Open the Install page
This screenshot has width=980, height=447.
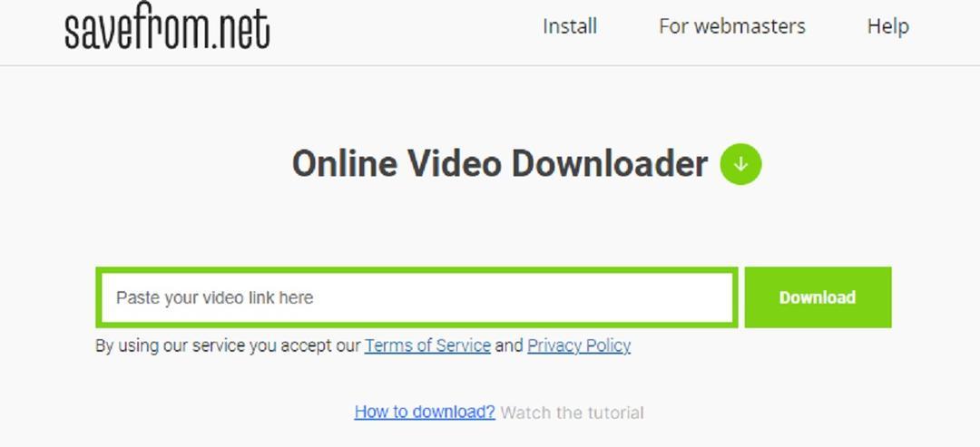pyautogui.click(x=569, y=26)
